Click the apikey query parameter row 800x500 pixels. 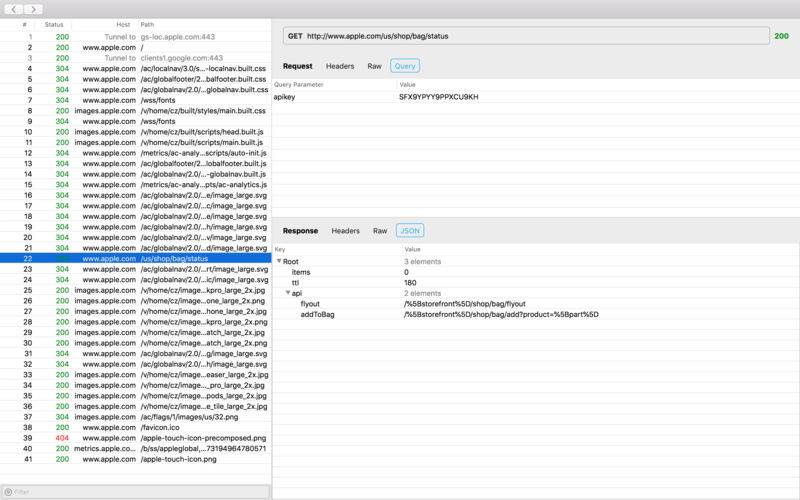click(536, 97)
